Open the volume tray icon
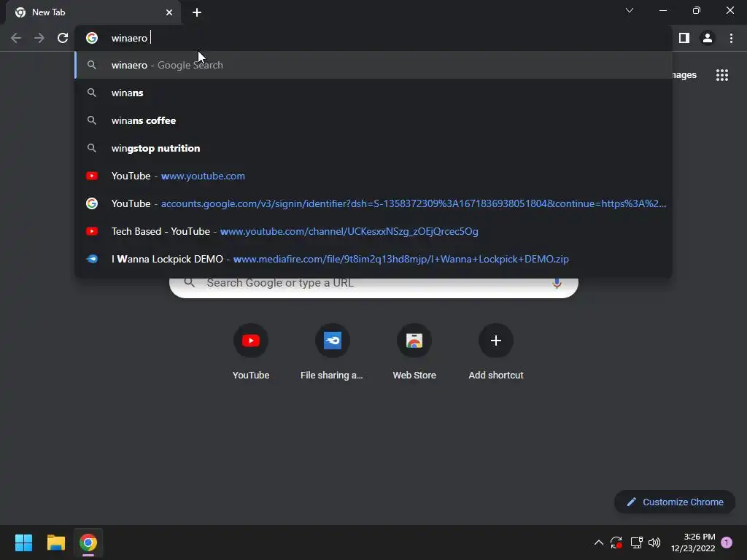 [654, 542]
